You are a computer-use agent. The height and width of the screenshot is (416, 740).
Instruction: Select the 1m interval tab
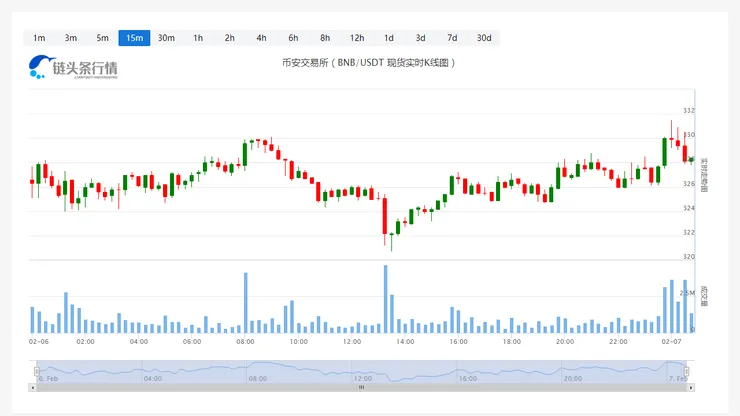coord(39,38)
